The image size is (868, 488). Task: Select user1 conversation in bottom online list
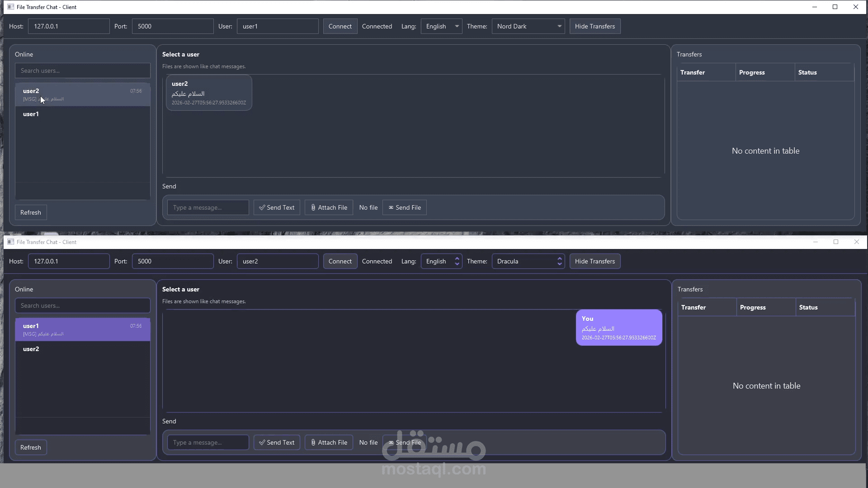[x=82, y=329]
